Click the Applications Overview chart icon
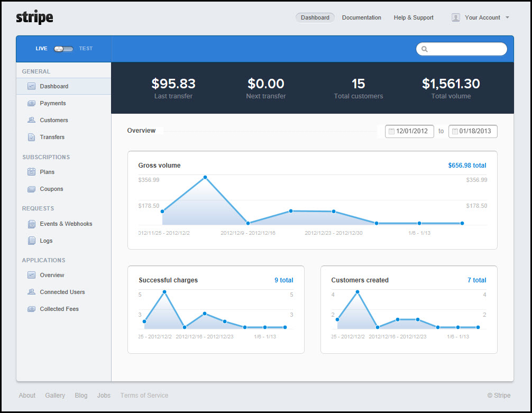The height and width of the screenshot is (413, 532). (x=31, y=275)
